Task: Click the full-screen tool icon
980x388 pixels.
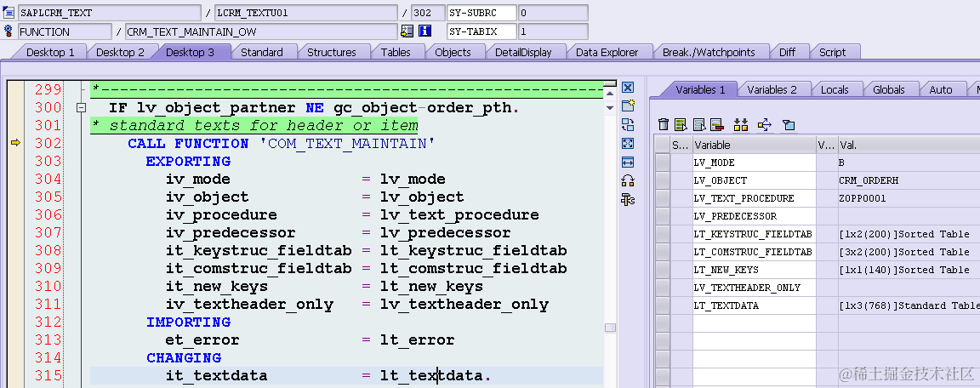Action: pyautogui.click(x=628, y=143)
